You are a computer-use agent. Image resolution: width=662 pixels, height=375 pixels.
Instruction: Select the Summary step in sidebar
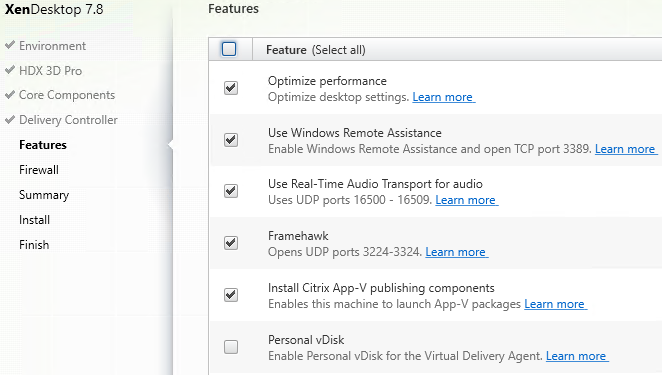coord(44,195)
